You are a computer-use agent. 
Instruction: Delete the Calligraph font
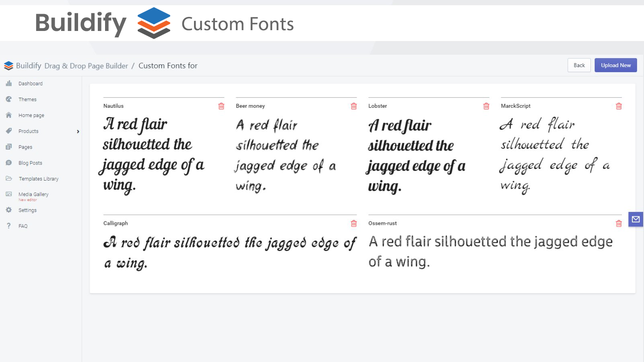click(354, 224)
